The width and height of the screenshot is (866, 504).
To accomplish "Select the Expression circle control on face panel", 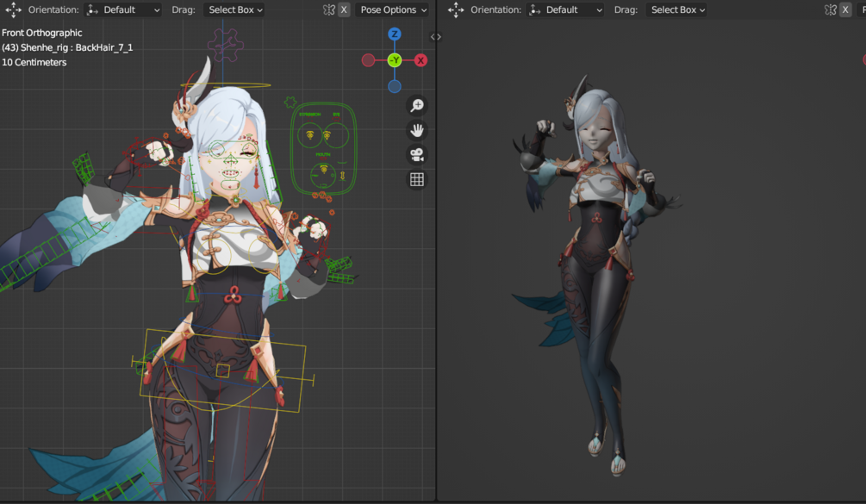I will [310, 135].
